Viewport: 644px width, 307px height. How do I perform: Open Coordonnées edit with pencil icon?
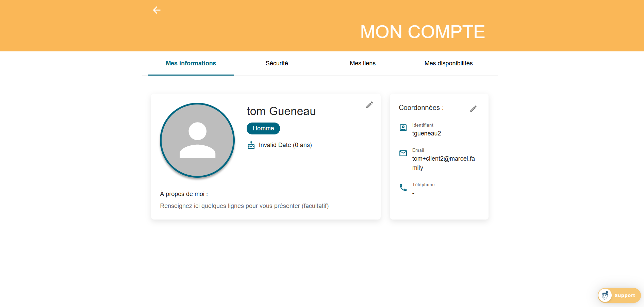473,109
